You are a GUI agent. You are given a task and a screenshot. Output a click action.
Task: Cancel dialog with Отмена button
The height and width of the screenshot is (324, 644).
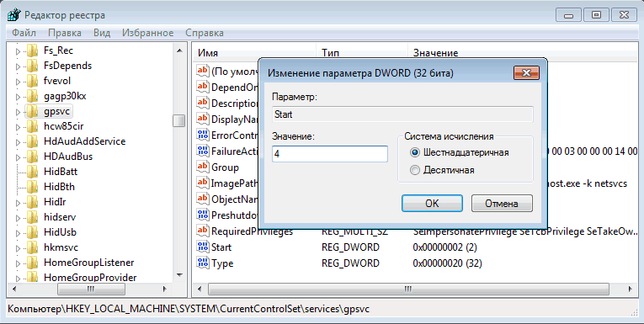(502, 204)
